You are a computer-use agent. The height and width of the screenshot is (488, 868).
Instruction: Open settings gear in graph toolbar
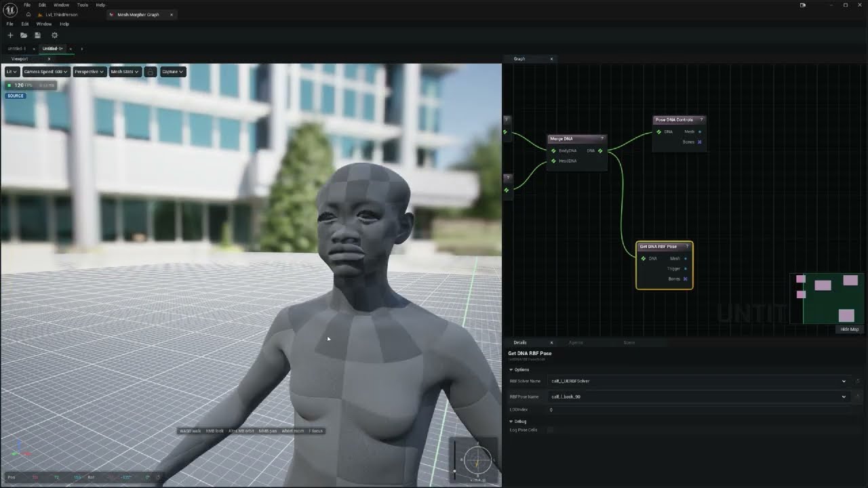[x=54, y=35]
